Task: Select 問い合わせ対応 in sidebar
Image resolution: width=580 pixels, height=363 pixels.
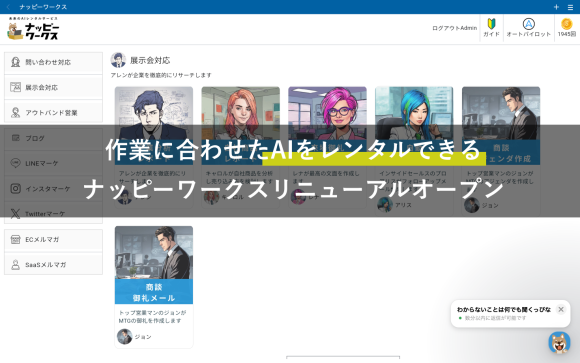Action: point(53,62)
